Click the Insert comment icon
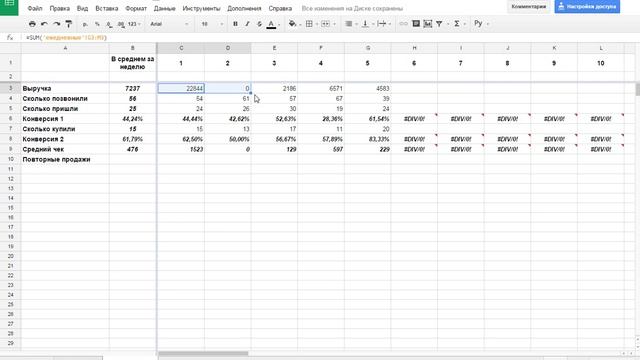Screen dimensions: 640x360 click(416, 24)
